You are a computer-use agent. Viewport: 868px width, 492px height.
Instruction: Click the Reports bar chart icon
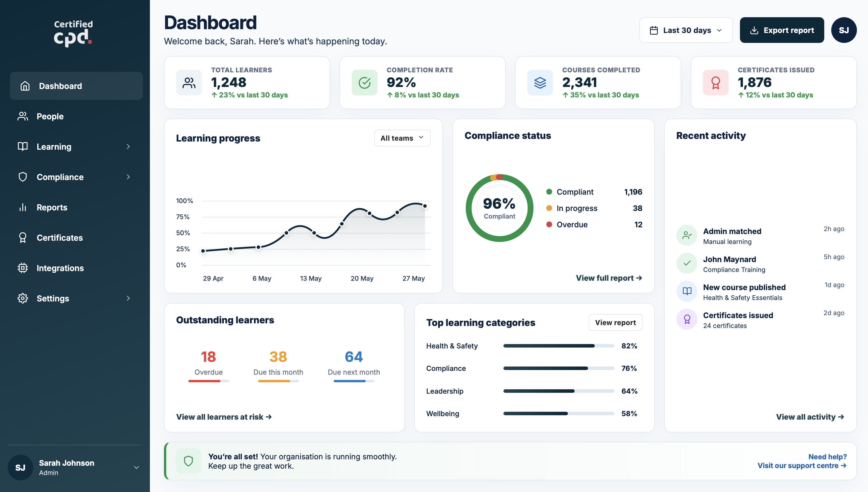point(23,207)
